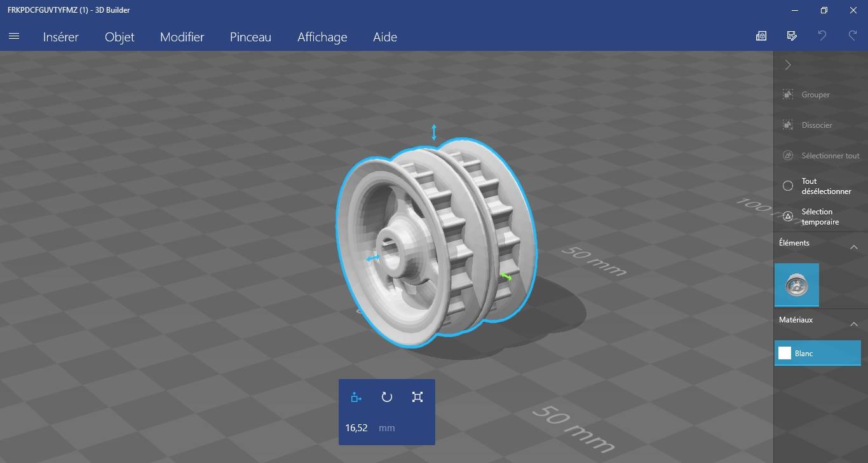The image size is (868, 463).
Task: Collapse the Matériaux section
Action: pyautogui.click(x=854, y=324)
